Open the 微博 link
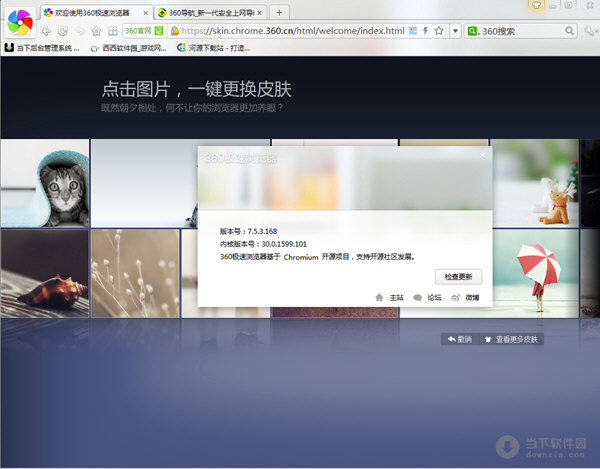The width and height of the screenshot is (600, 469). (465, 298)
